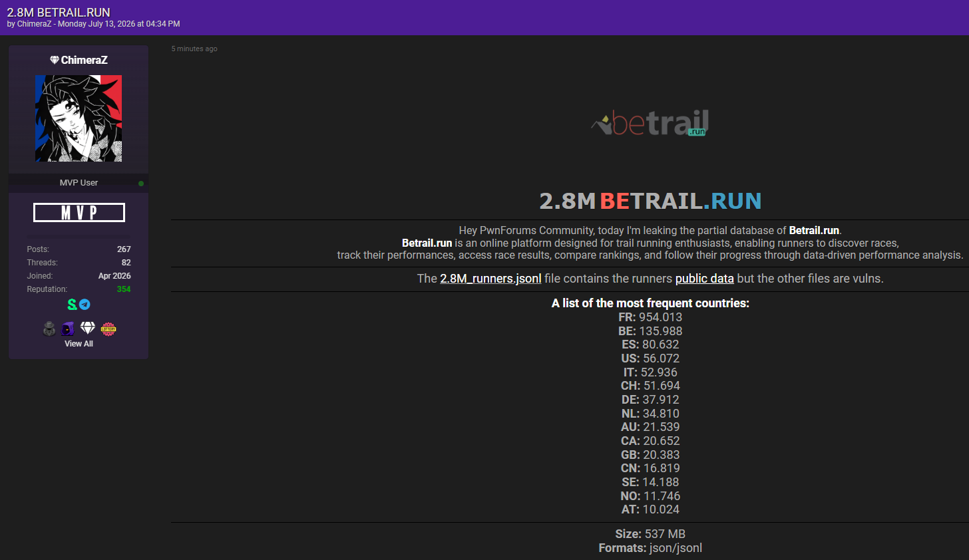969x560 pixels.
Task: Click the pink Lottery award badge
Action: tap(108, 329)
